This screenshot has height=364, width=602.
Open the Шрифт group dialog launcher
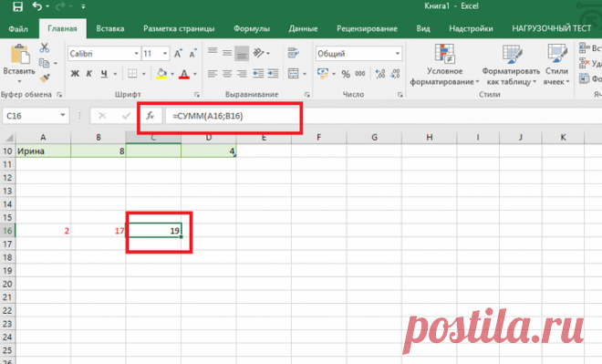(197, 95)
